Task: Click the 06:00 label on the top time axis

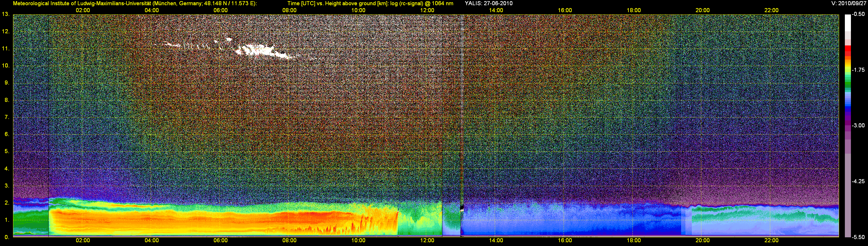Action: (x=221, y=10)
